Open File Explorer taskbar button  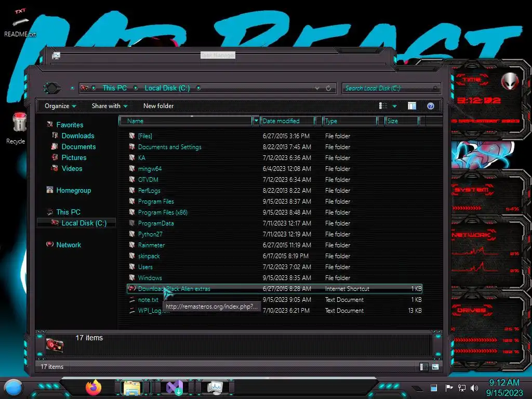(x=132, y=388)
